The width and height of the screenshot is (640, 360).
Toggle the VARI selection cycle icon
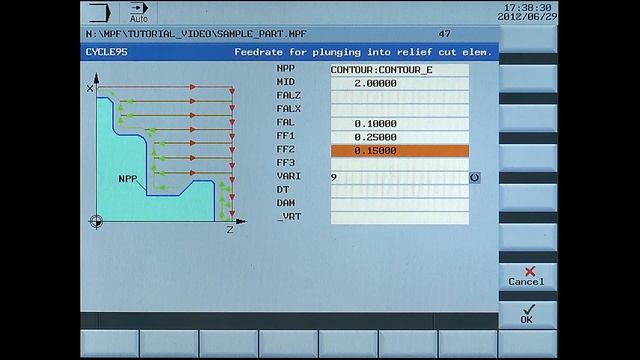coord(474,178)
